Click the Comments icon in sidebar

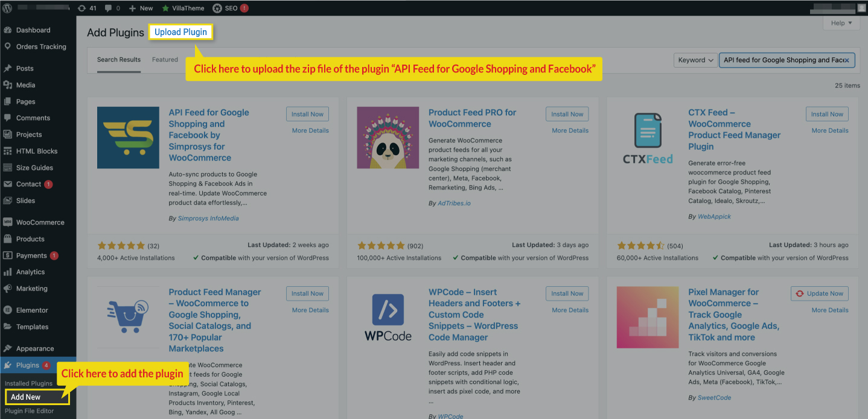8,118
